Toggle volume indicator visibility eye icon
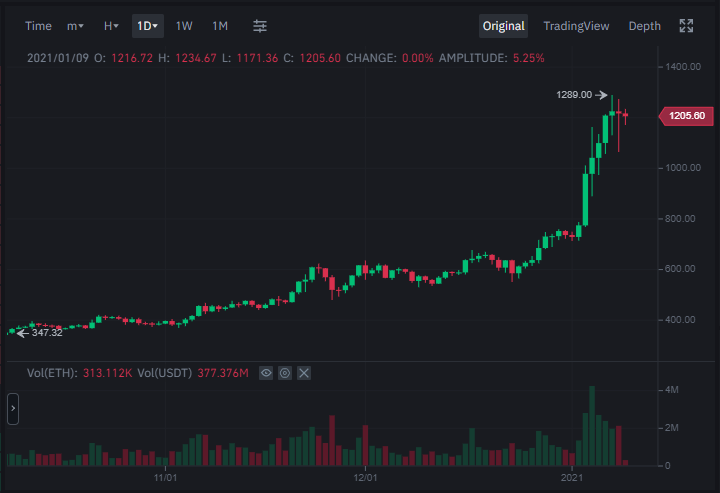The width and height of the screenshot is (720, 493). click(x=266, y=373)
